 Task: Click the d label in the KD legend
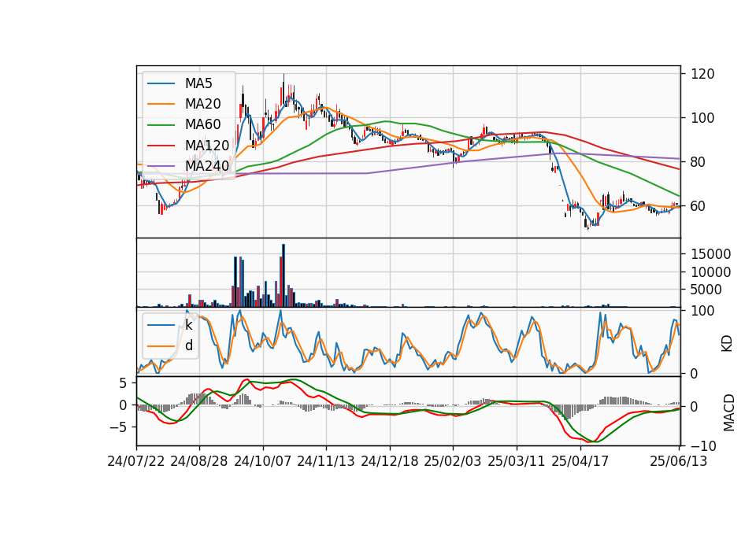click(x=189, y=345)
